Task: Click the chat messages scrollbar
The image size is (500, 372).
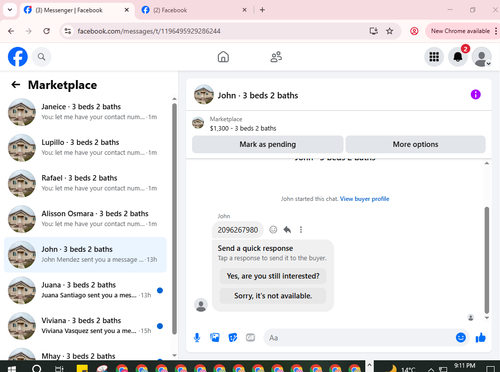Action: 487,260
